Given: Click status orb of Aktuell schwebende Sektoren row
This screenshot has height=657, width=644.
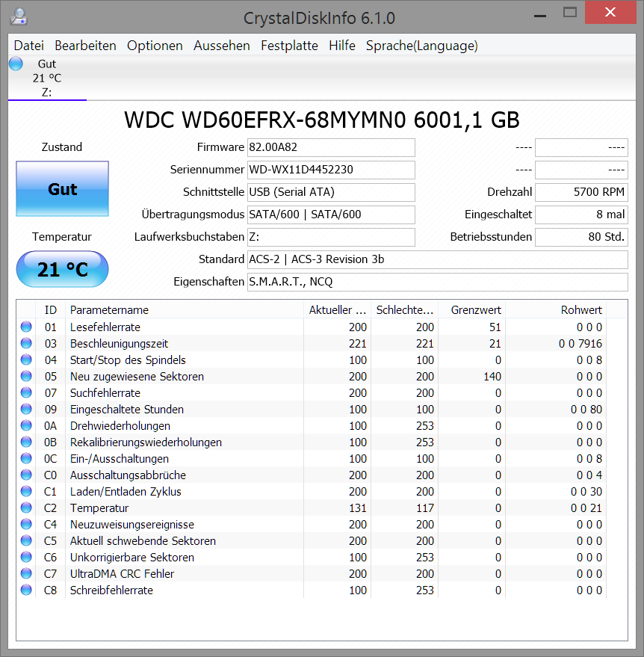Looking at the screenshot, I should 26,540.
